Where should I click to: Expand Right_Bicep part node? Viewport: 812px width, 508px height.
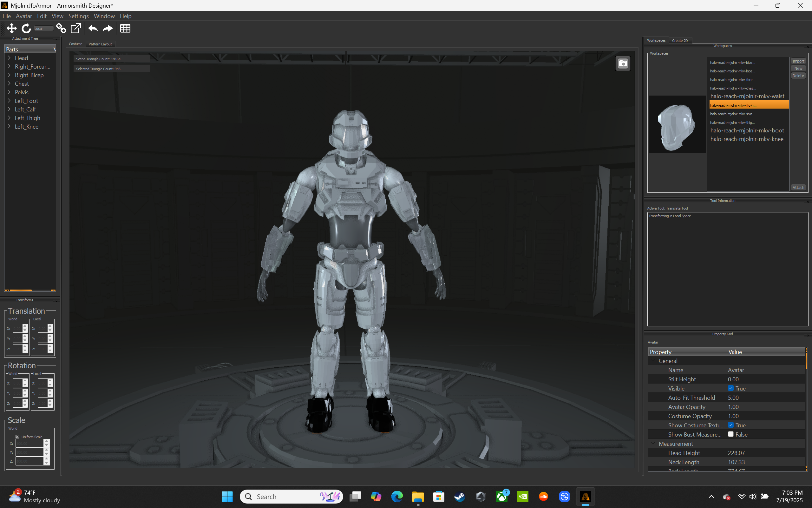[10, 75]
